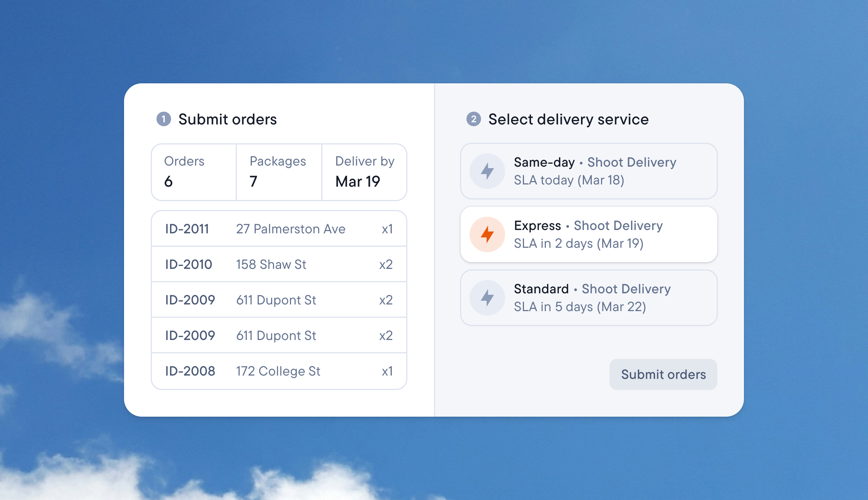
Task: Click the Orders count summary cell
Action: (x=194, y=172)
